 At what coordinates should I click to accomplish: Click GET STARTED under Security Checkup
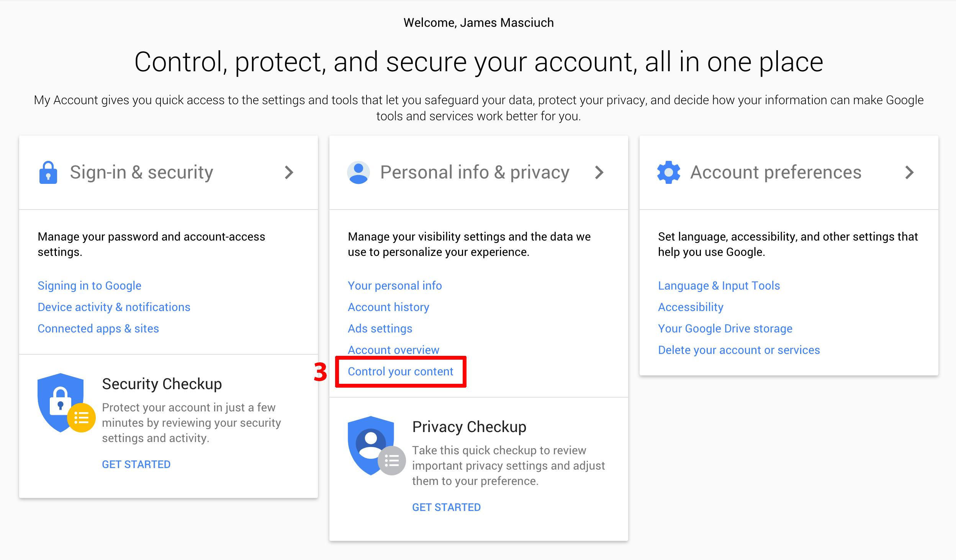point(136,464)
